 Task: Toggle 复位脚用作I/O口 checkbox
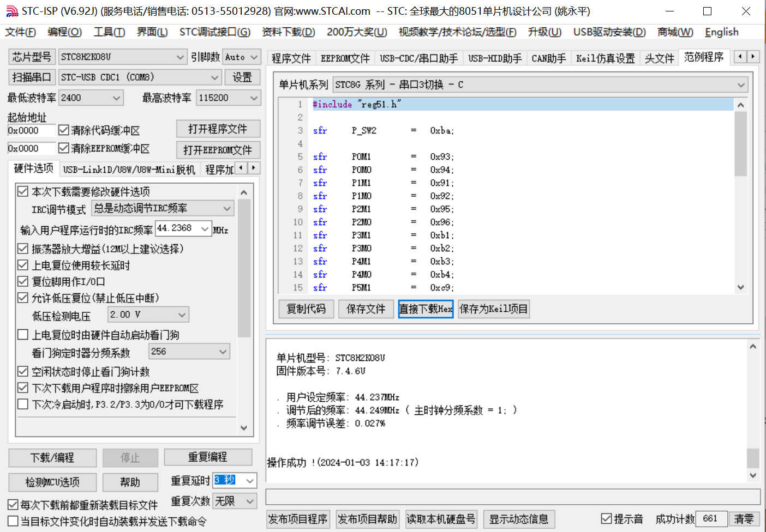[23, 281]
